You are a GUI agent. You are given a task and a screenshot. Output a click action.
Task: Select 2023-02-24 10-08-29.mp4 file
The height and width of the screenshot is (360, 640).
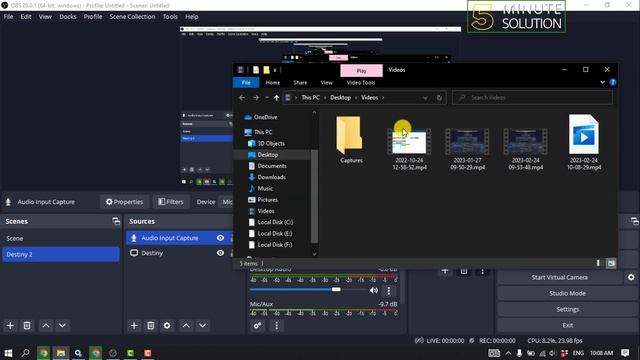pyautogui.click(x=584, y=142)
